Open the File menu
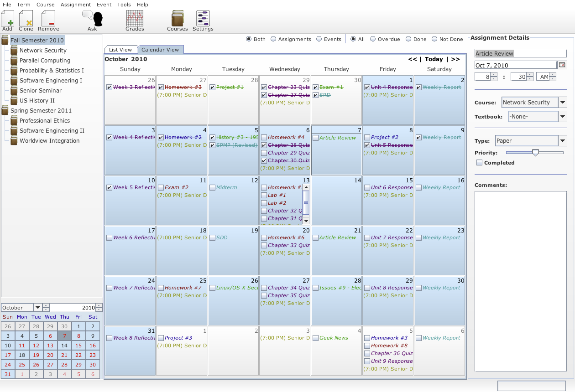 [7, 5]
